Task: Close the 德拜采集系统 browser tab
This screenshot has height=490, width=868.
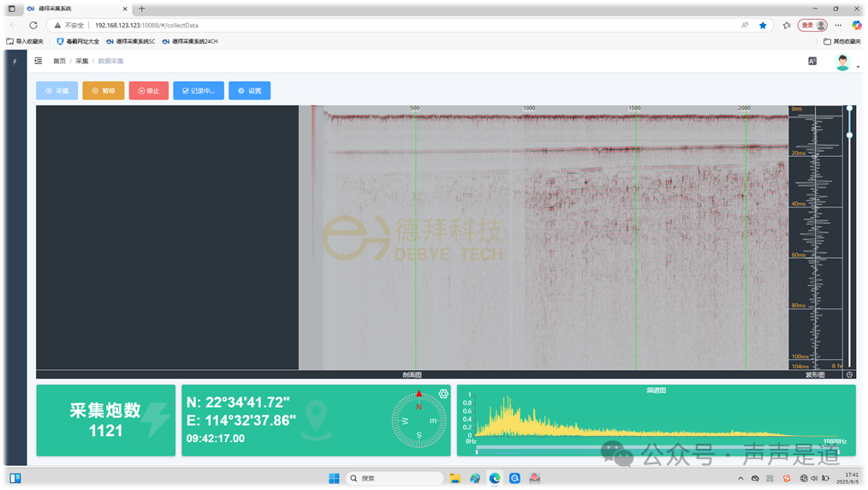Action: coord(125,9)
